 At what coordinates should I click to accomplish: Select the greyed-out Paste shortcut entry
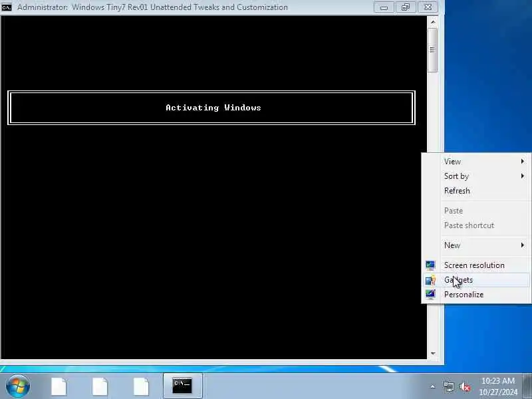(x=477, y=225)
